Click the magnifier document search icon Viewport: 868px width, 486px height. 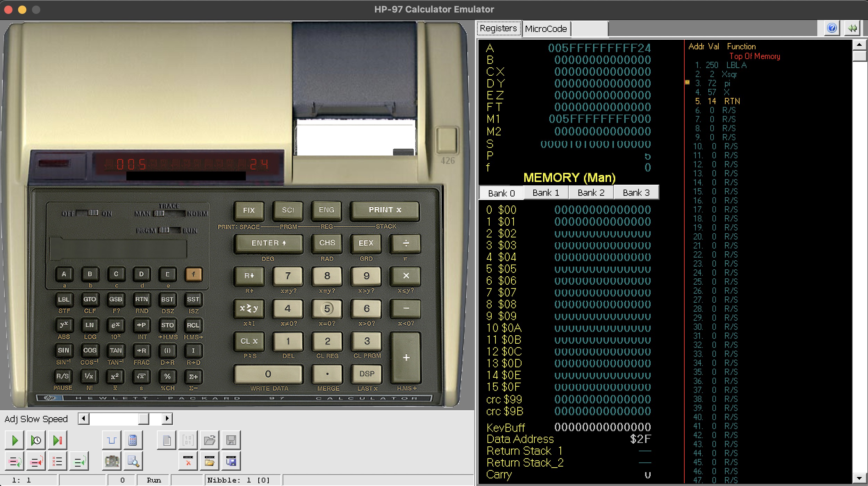pos(133,461)
